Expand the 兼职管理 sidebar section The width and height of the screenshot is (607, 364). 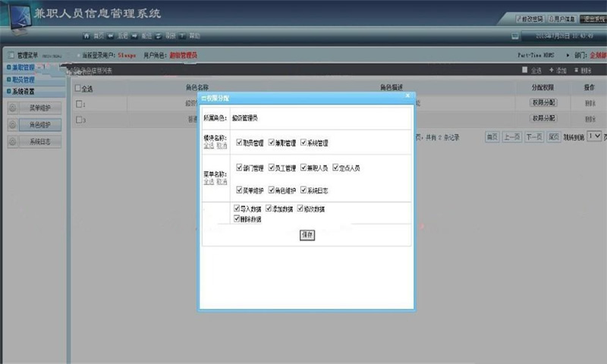[x=24, y=67]
